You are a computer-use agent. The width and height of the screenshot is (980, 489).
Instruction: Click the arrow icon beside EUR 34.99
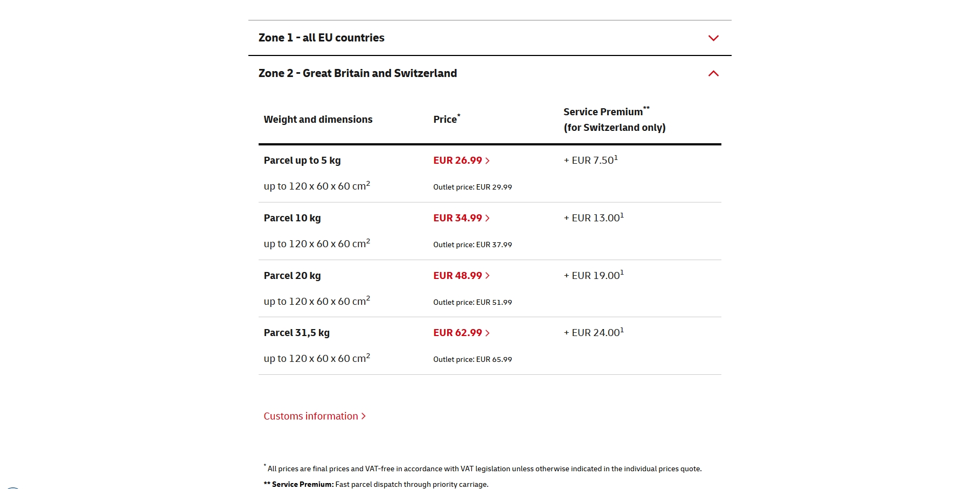488,218
